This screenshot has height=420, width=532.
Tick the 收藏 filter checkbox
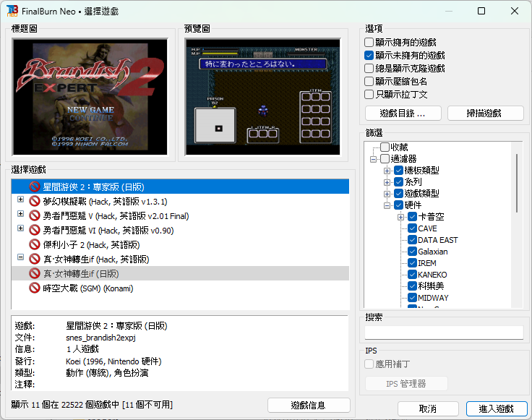tap(385, 147)
